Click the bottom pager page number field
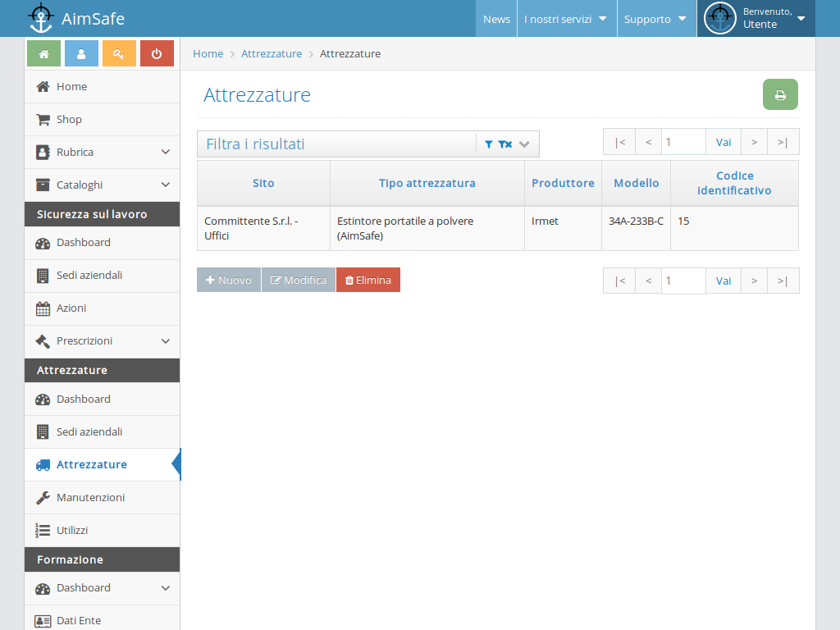Viewport: 840px width, 630px height. [683, 281]
